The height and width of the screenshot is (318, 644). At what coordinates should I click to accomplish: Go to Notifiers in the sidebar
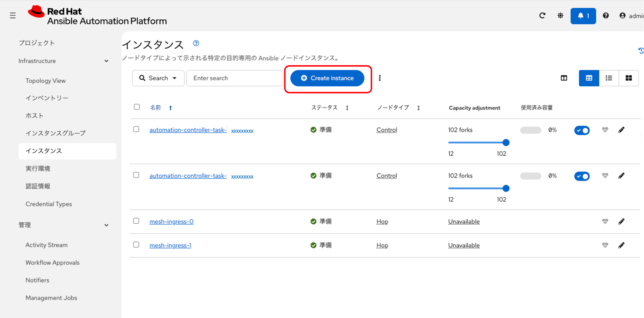click(x=37, y=280)
